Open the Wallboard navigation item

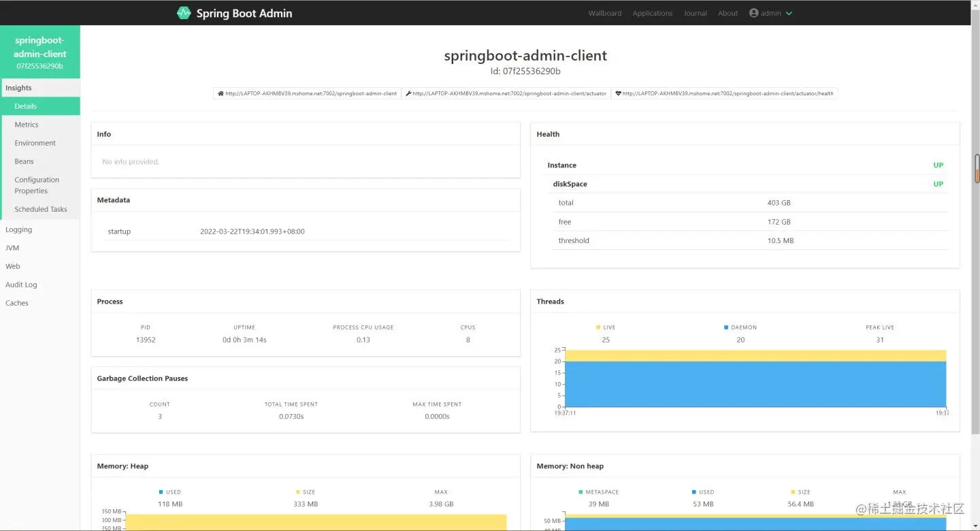point(605,13)
